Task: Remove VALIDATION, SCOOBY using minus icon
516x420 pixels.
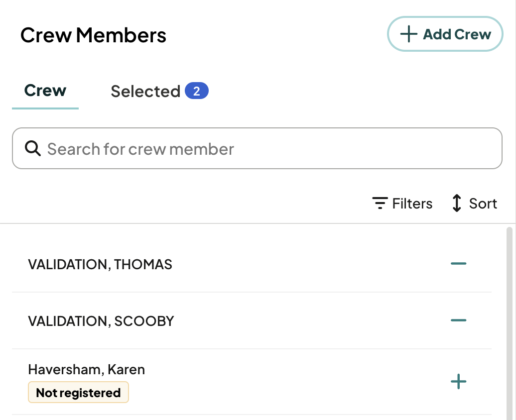Action: 458,320
